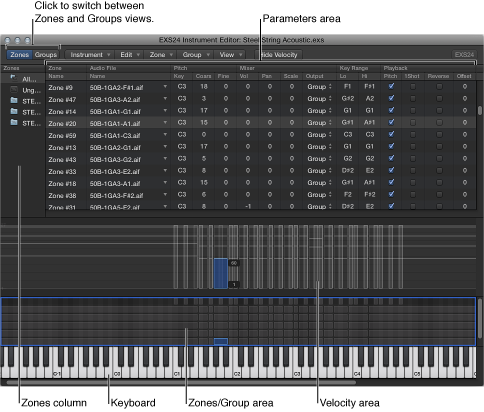Image resolution: width=484 pixels, height=412 pixels.
Task: Play the C3 key on keyboard
Action: [297, 373]
